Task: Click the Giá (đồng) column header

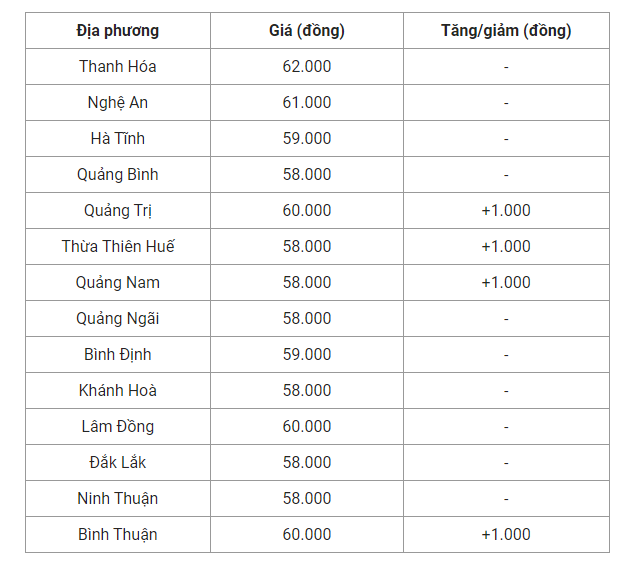Action: pos(307,31)
